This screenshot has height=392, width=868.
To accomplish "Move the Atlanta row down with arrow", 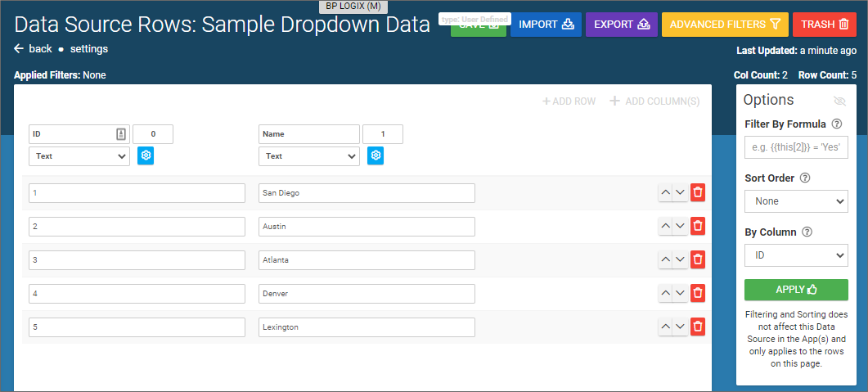I will pyautogui.click(x=680, y=259).
